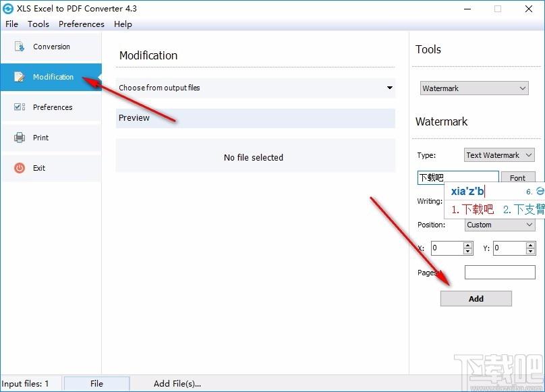Viewport: 545px width, 392px height.
Task: Open the Help menu
Action: coord(123,24)
